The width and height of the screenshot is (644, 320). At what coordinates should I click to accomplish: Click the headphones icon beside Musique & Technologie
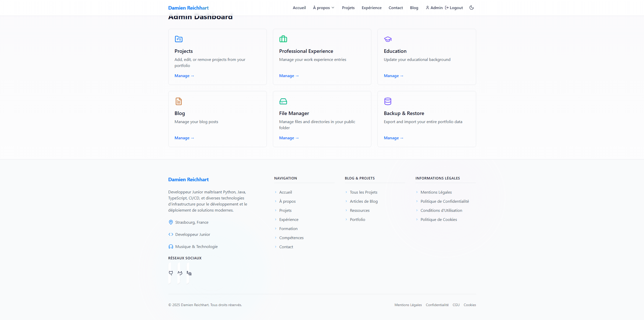[x=171, y=246]
